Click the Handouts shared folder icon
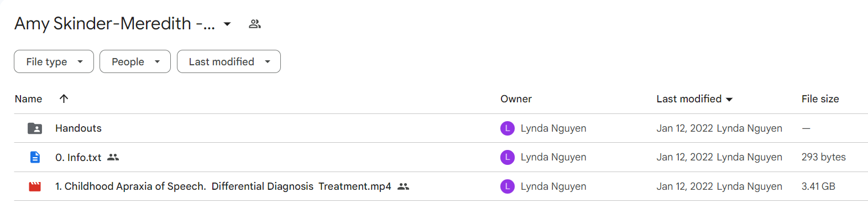 [x=35, y=128]
